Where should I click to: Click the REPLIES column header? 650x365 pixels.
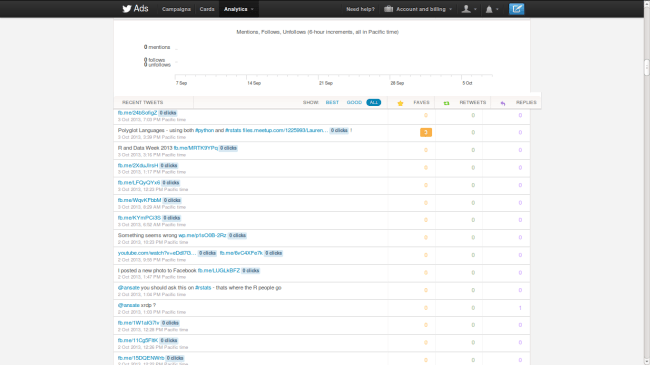coord(526,102)
